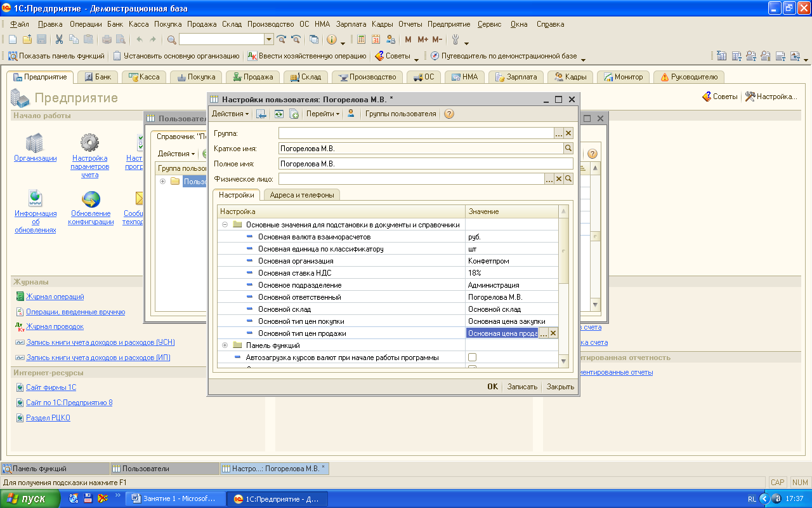Click the magnifier search icon in the toolbar
The height and width of the screenshot is (508, 812).
click(x=171, y=39)
